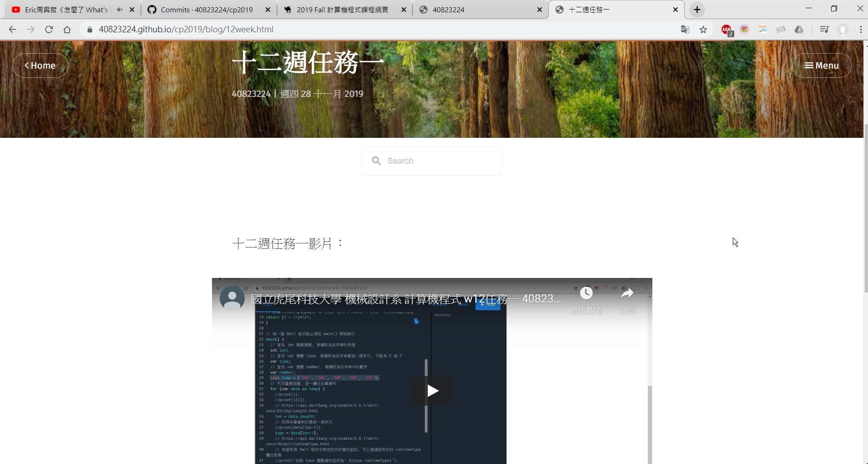
Task: Go to browser home page icon
Action: (x=67, y=30)
